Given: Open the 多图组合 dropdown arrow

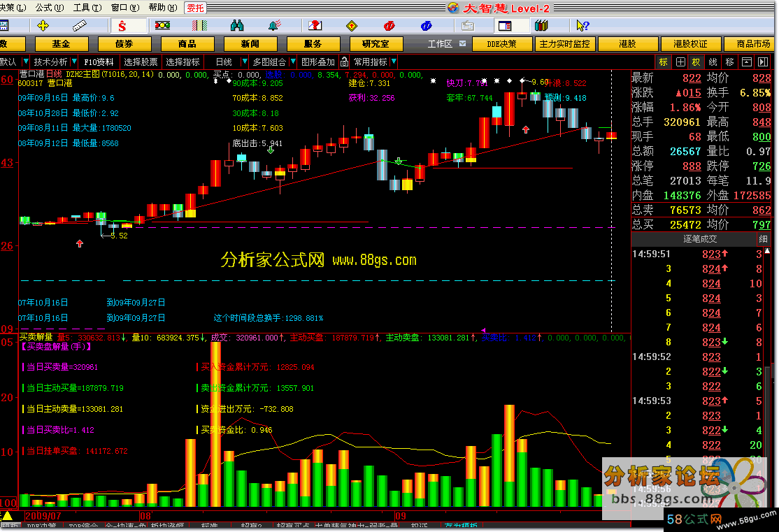Looking at the screenshot, I should [x=293, y=62].
